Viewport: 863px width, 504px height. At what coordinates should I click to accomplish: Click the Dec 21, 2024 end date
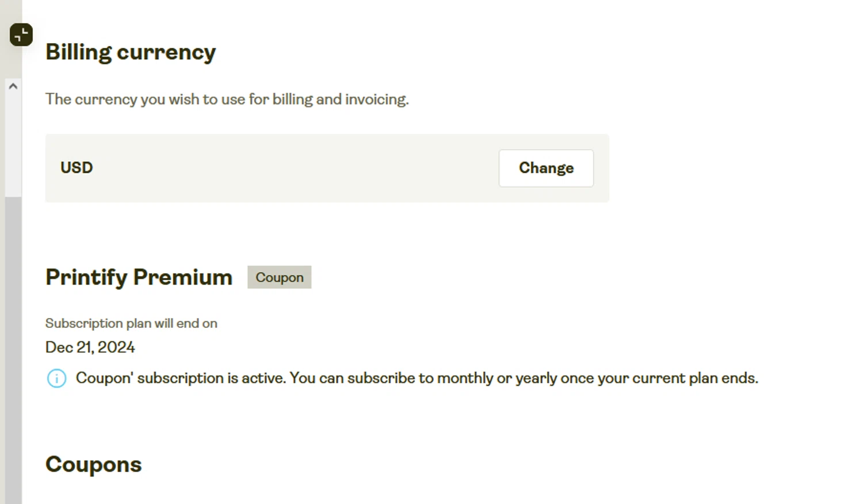click(x=90, y=348)
